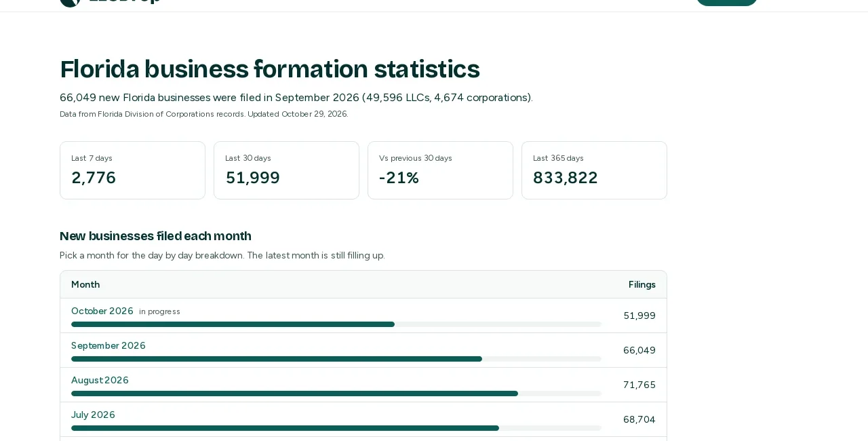Viewport: 868px width, 441px height.
Task: Click the July 2026 filings progress bar
Action: click(336, 428)
